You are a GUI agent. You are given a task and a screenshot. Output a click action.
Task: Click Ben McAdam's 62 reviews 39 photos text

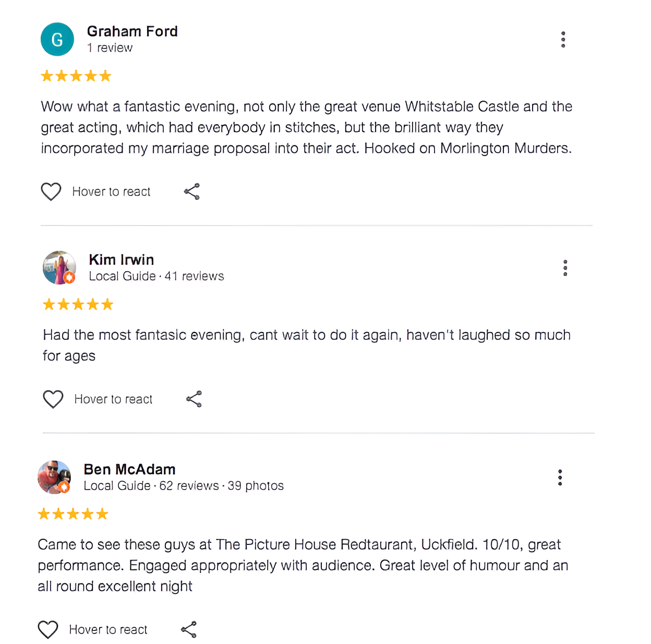(x=221, y=486)
